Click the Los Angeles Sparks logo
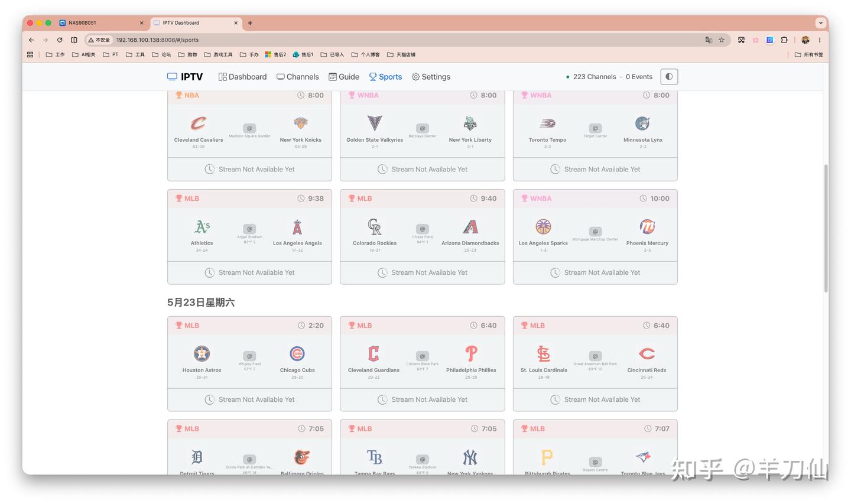The image size is (851, 504). tap(543, 226)
